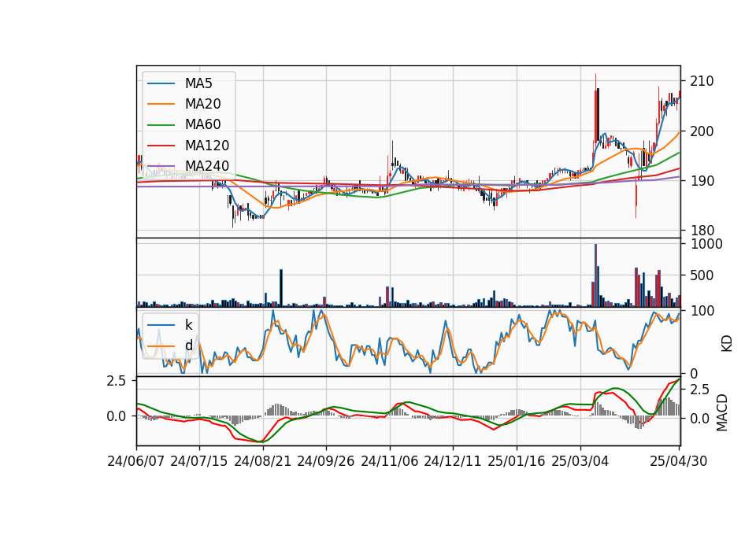Click the MACD axis title
This screenshot has height=543, width=756.
(722, 412)
